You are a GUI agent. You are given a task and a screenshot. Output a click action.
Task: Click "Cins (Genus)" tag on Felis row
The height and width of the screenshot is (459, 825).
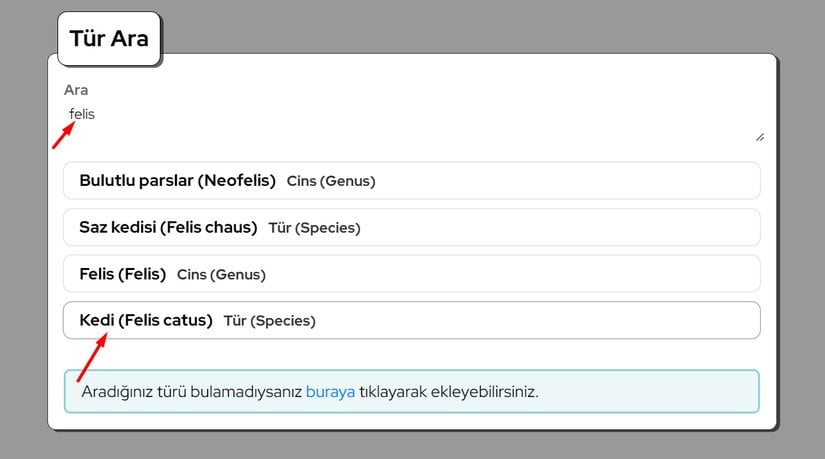(221, 274)
